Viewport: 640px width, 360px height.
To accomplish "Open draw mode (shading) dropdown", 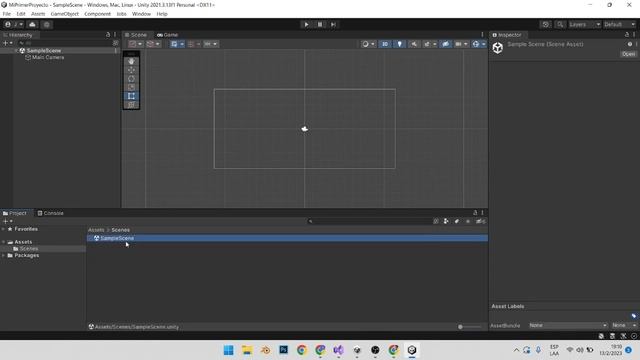I will 368,44.
